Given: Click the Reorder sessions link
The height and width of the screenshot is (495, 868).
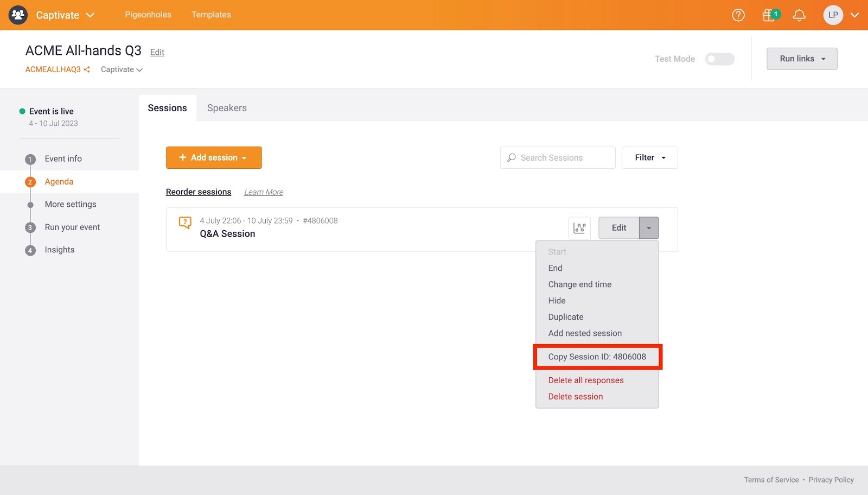Looking at the screenshot, I should click(199, 192).
